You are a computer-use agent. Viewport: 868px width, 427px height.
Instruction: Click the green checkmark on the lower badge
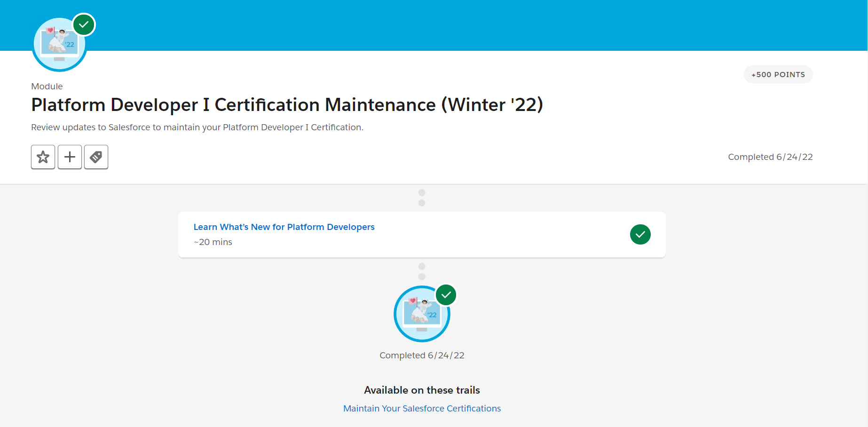point(446,295)
